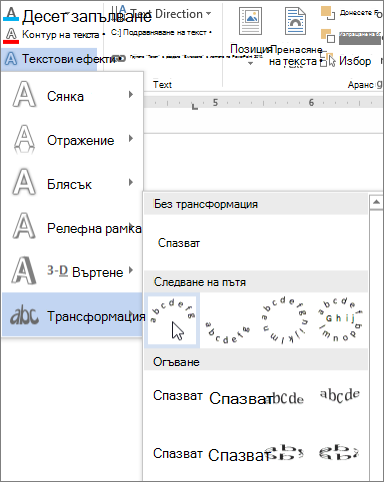Click the 3-D Въртене rotated A icon
The height and width of the screenshot is (482, 384).
point(24,270)
